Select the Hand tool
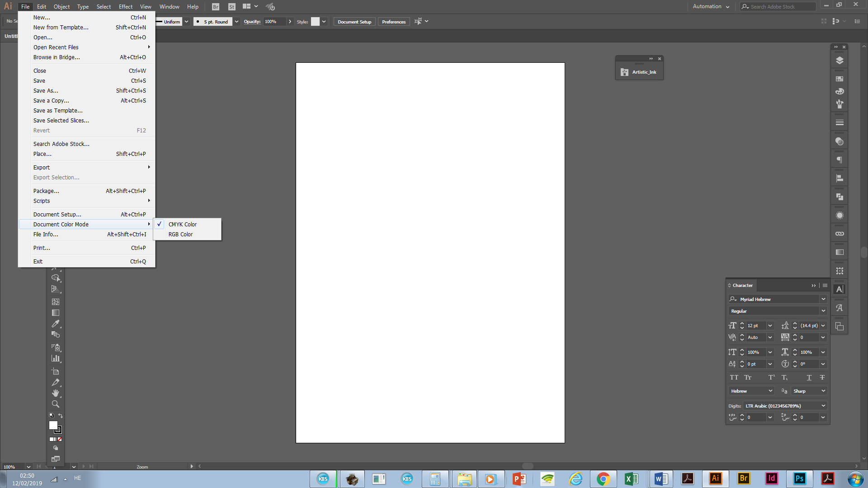 pos(55,393)
